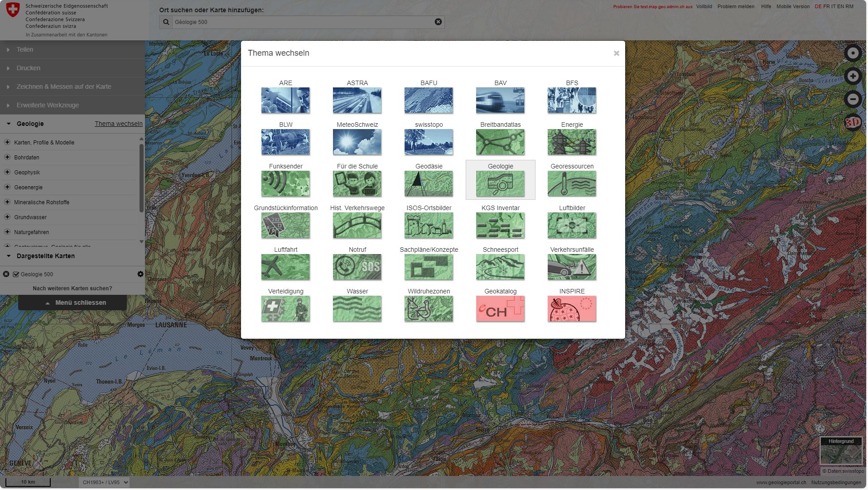
Task: Select the Notruf SOS theme
Action: [357, 267]
